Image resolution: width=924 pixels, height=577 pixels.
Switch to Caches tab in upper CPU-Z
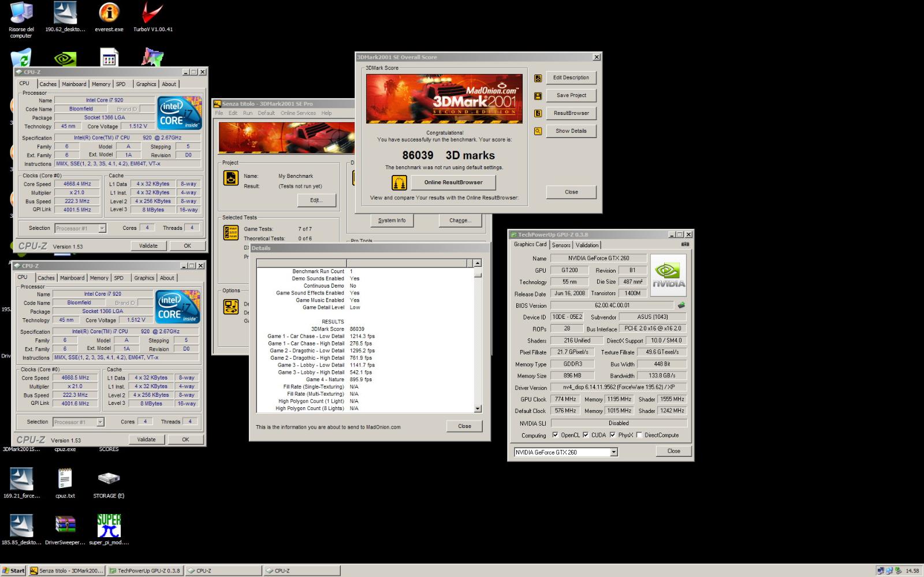tap(48, 84)
